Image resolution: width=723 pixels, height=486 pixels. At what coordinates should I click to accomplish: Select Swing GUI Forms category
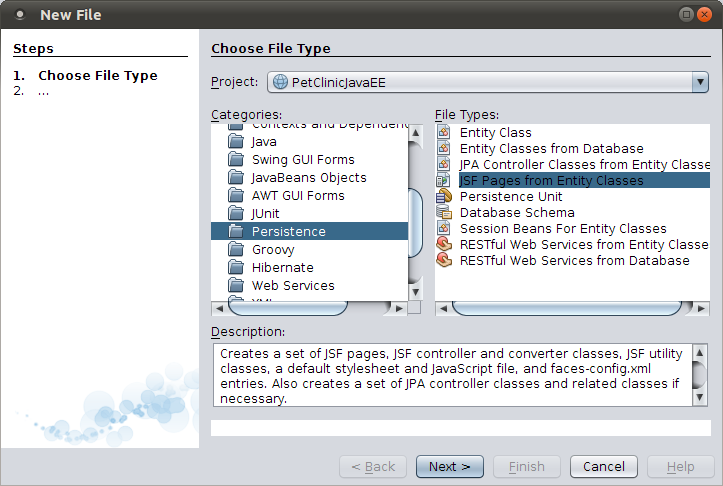pyautogui.click(x=303, y=160)
